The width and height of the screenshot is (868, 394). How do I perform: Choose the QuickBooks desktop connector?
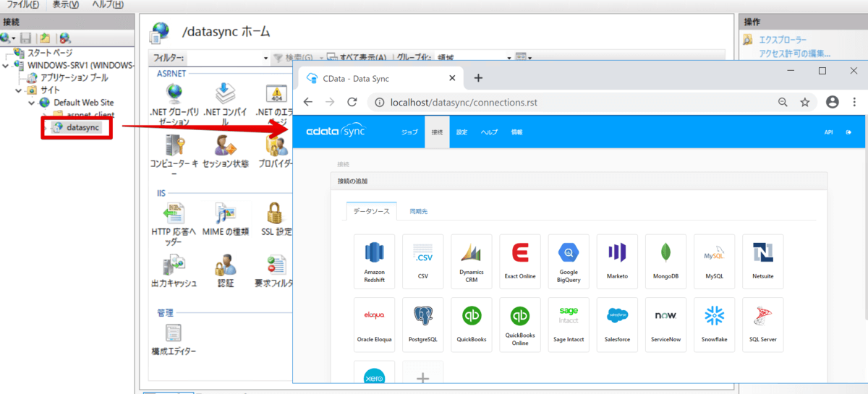pos(471,325)
